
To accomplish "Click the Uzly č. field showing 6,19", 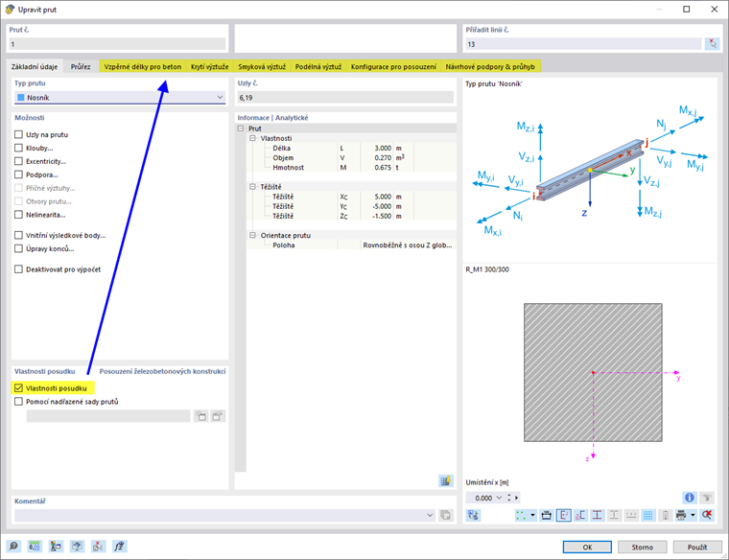I will point(345,98).
